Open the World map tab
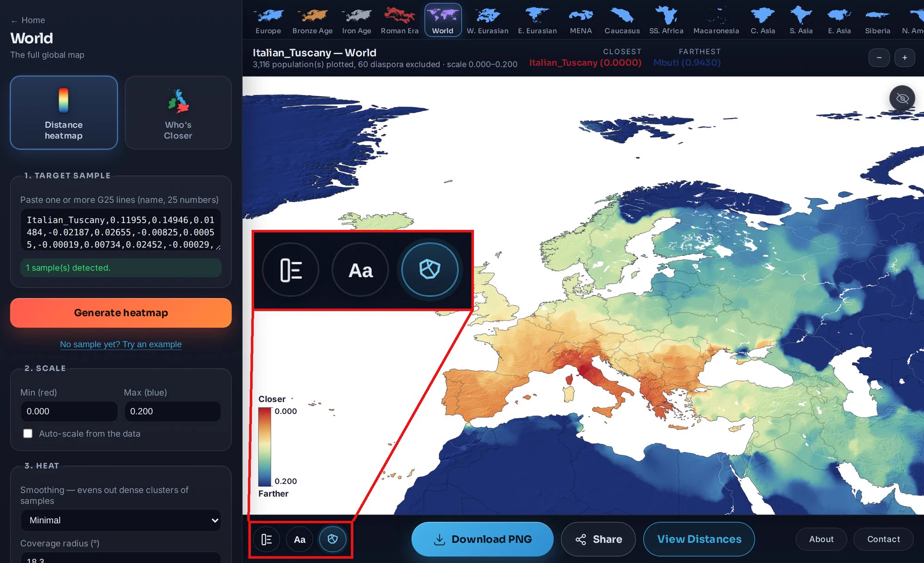Viewport: 924px width, 563px height. tap(443, 20)
